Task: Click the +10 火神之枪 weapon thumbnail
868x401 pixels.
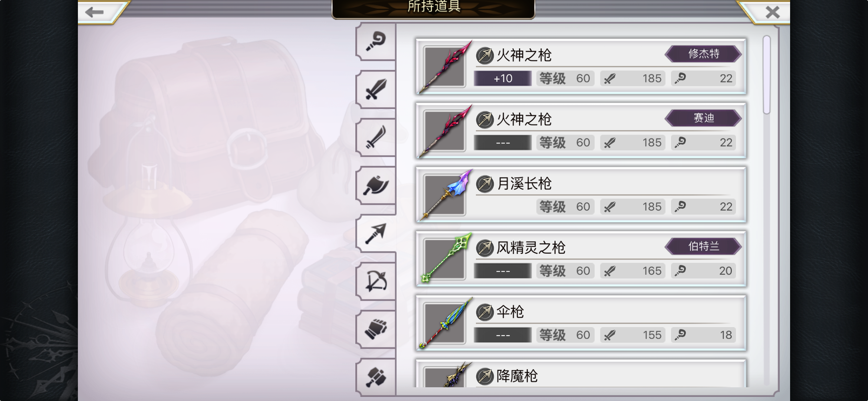Action: click(445, 66)
